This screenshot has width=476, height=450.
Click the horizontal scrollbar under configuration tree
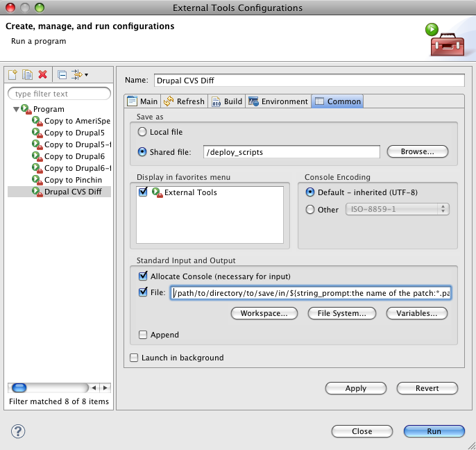56,387
